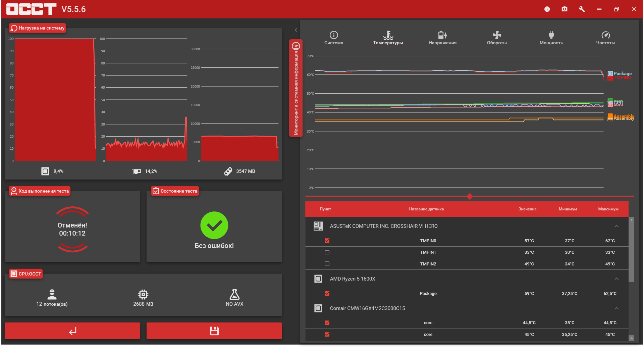Enable the TMPIN2 sensor checkbox
Viewport: 644px width, 349px height.
click(327, 264)
